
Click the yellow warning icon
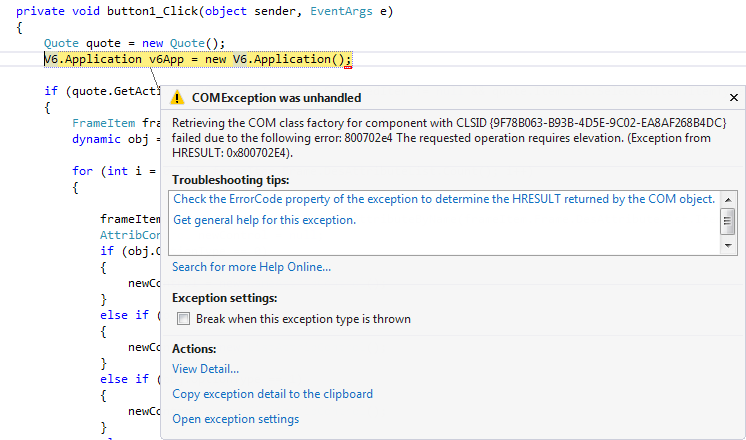click(177, 98)
